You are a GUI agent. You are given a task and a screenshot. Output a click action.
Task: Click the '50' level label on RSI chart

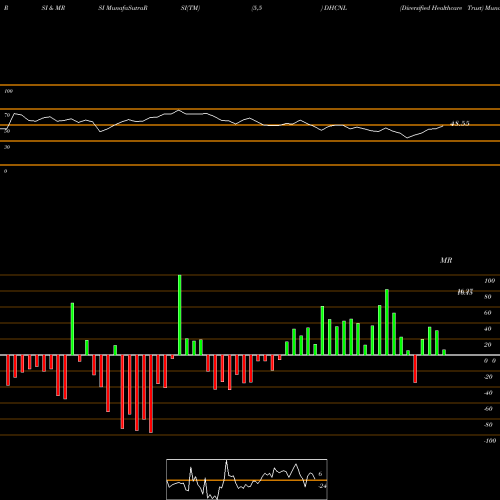click(x=7, y=131)
